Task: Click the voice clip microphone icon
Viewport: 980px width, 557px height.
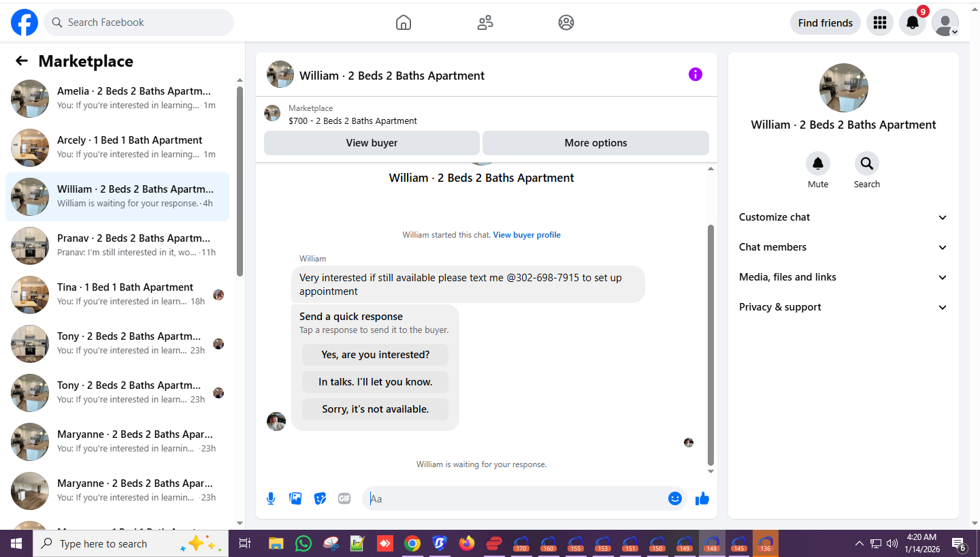Action: tap(271, 498)
